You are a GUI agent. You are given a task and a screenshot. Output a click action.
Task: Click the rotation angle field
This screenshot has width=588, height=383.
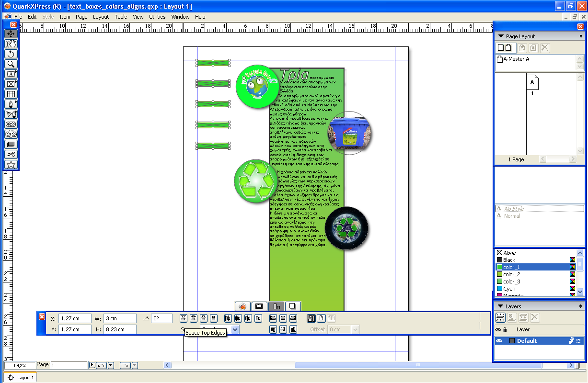(x=161, y=318)
